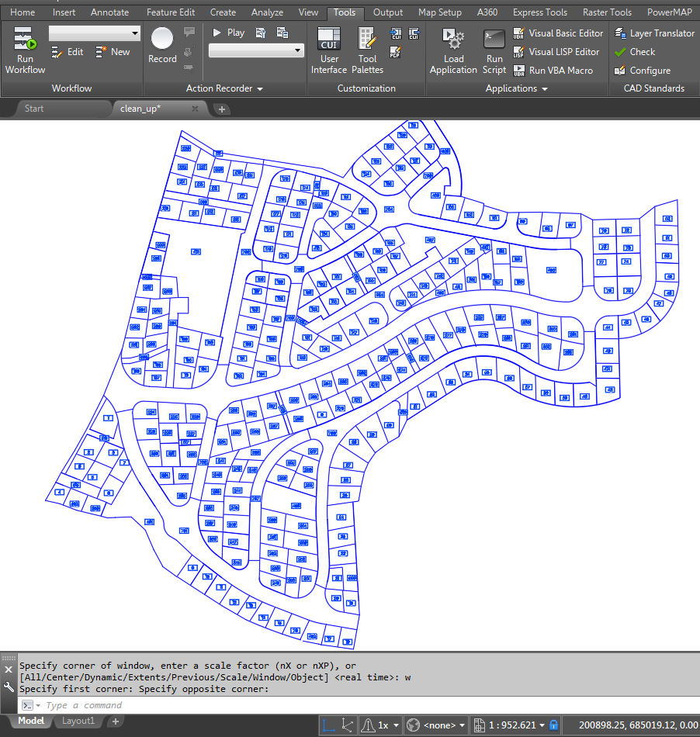Open the View ribbon tab

[308, 12]
